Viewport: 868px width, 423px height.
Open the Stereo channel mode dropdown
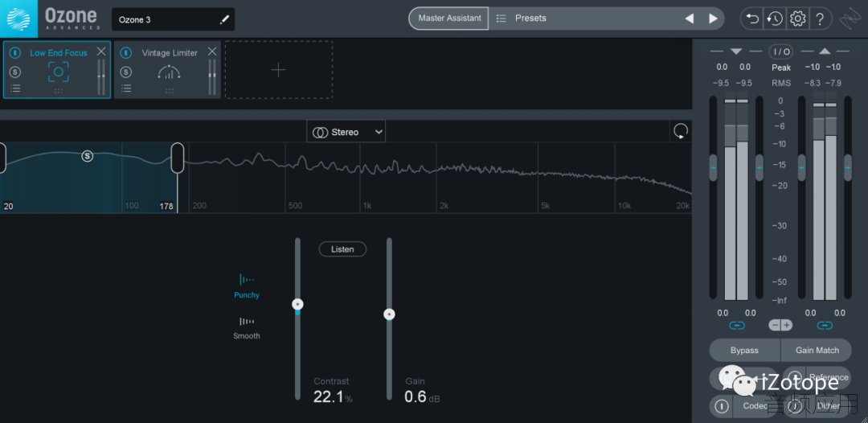346,132
